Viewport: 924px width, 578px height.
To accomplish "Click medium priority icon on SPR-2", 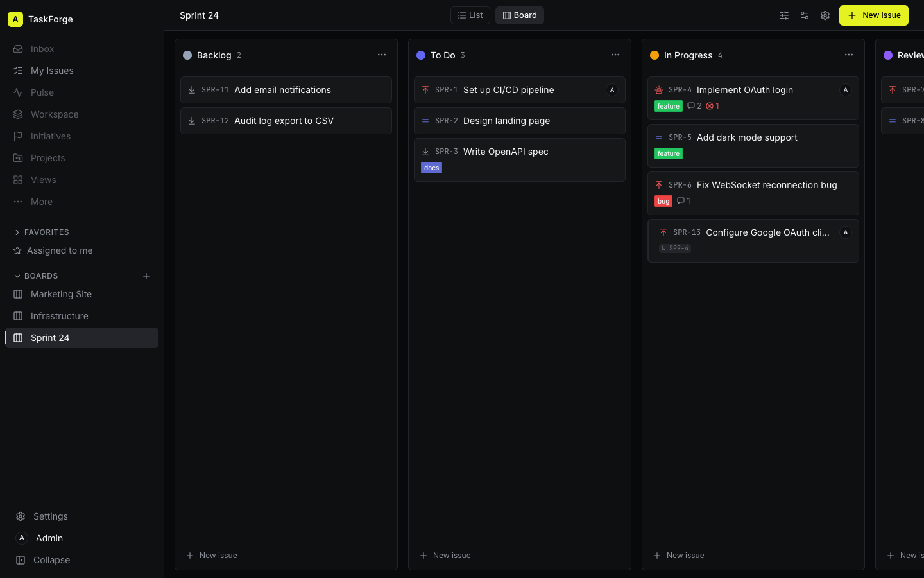I will [x=425, y=121].
